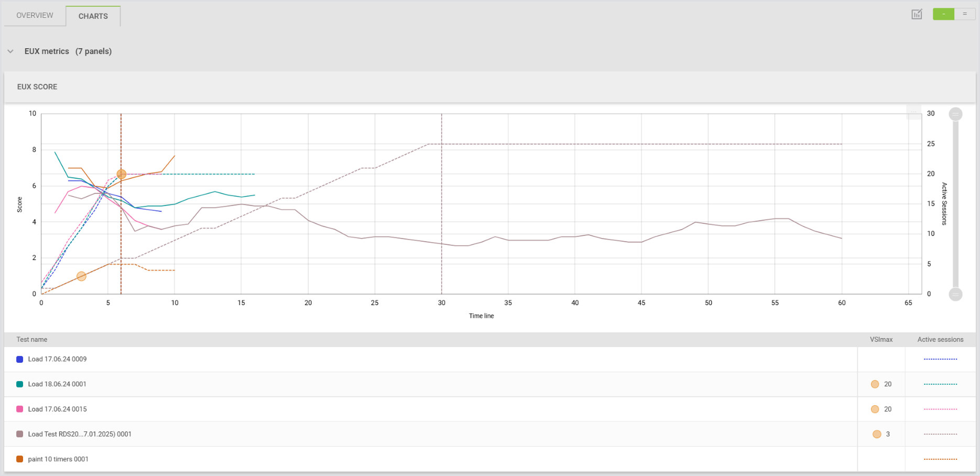Toggle Load 17.06.24 0009 series color box
The height and width of the screenshot is (476, 980).
pyautogui.click(x=20, y=360)
